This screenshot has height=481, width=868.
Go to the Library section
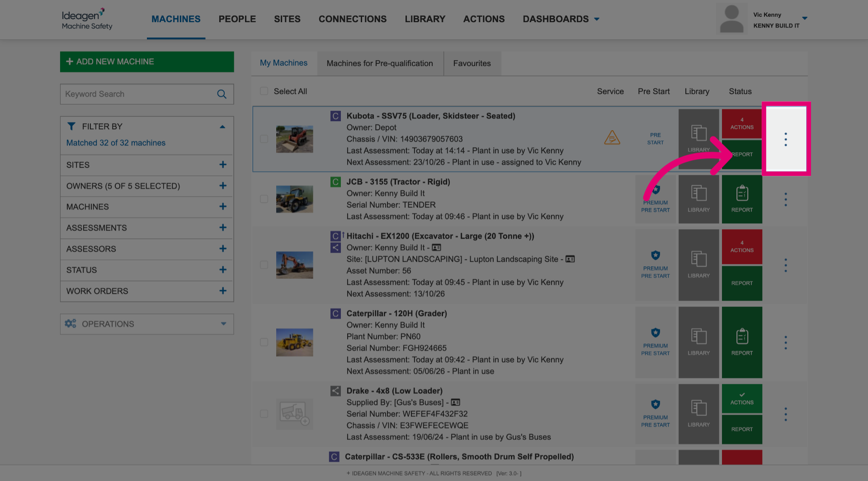(x=425, y=19)
